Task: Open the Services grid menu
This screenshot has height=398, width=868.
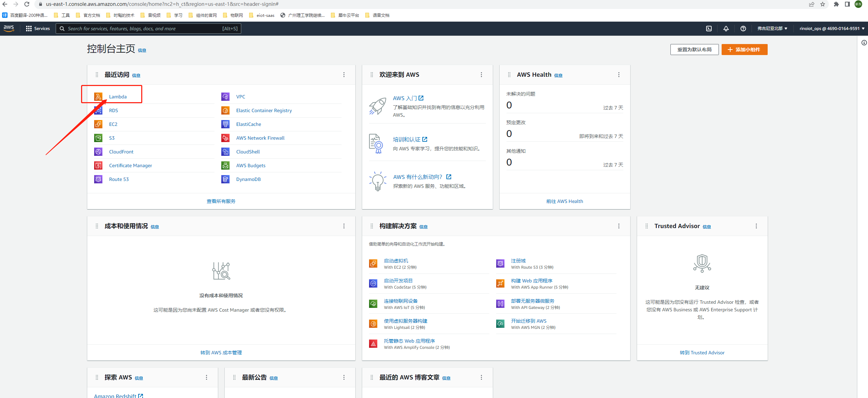Action: (x=38, y=29)
